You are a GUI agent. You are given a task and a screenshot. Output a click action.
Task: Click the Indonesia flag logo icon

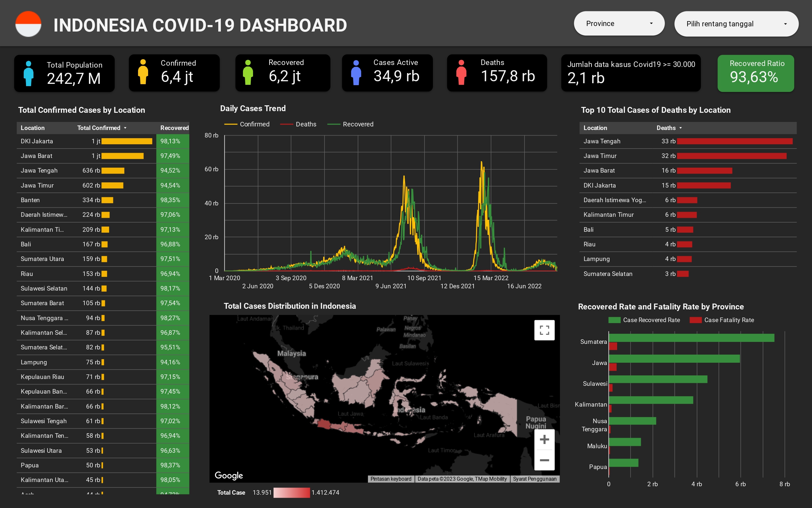(29, 24)
